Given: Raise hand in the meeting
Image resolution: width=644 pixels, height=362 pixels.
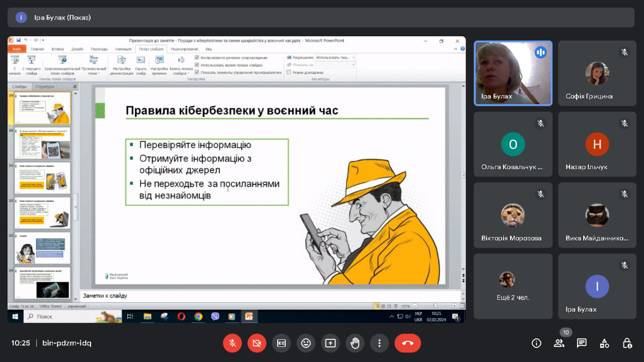Looking at the screenshot, I should pos(355,343).
